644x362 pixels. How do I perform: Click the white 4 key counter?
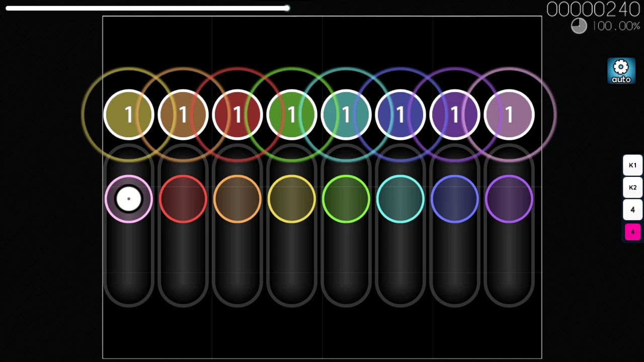(632, 210)
